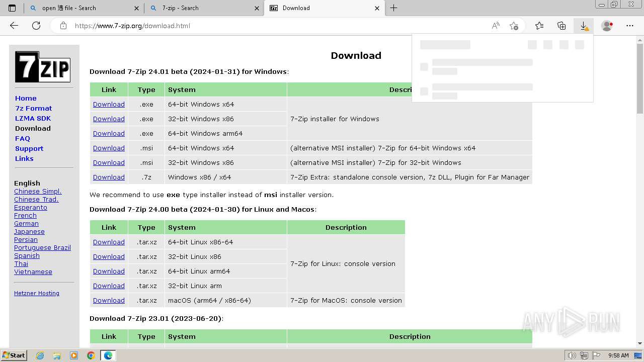Switch language to Japanese

tap(29, 231)
